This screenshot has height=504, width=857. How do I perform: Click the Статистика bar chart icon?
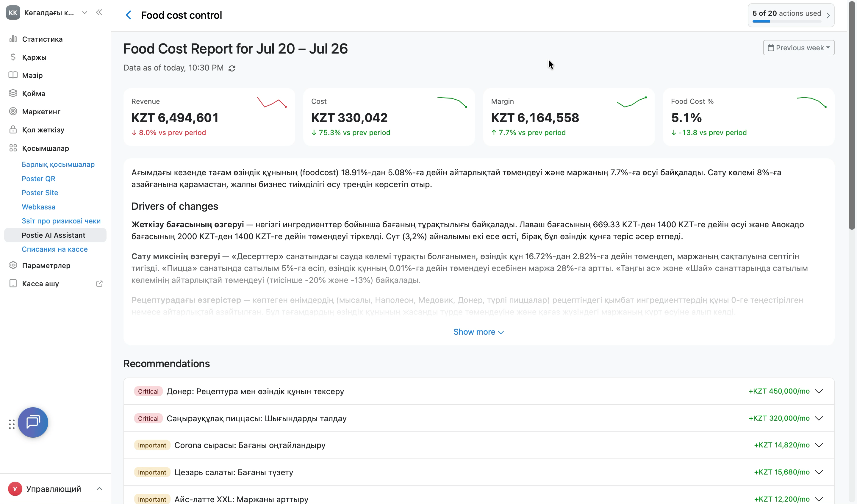(13, 39)
